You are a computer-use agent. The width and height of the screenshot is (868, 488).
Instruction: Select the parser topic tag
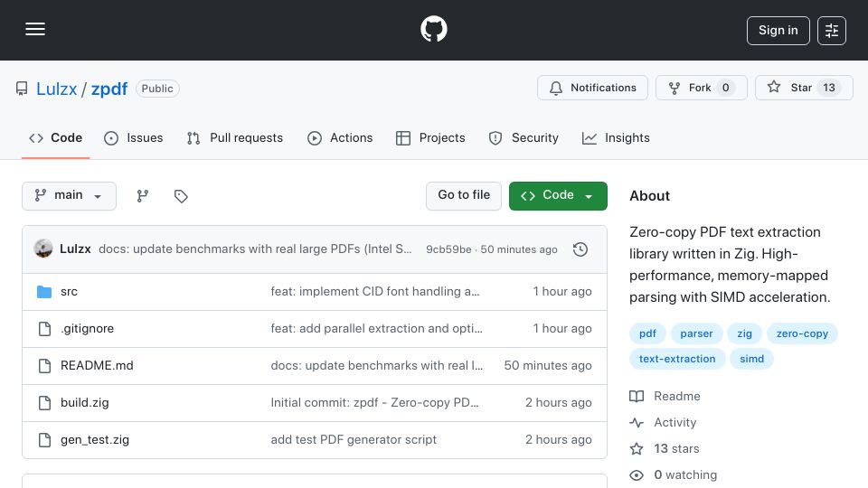click(696, 333)
